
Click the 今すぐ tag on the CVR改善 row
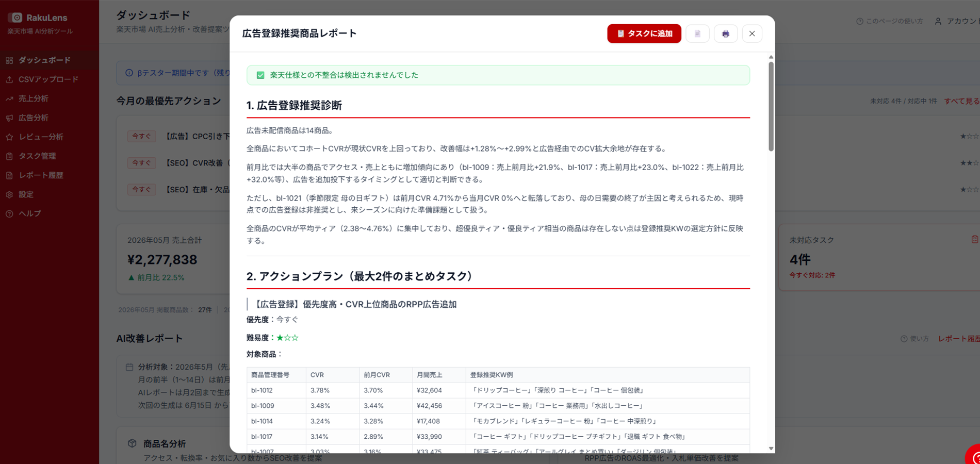[141, 163]
